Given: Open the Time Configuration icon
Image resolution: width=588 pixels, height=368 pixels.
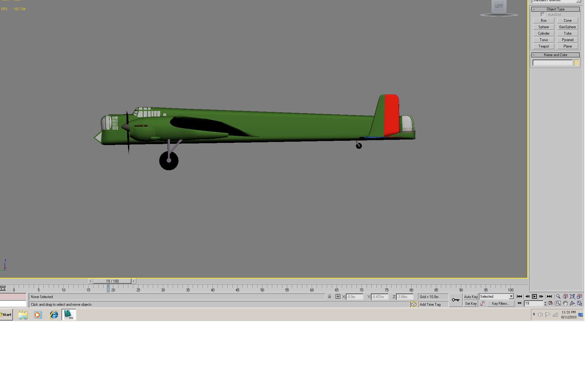Looking at the screenshot, I should pyautogui.click(x=551, y=303).
